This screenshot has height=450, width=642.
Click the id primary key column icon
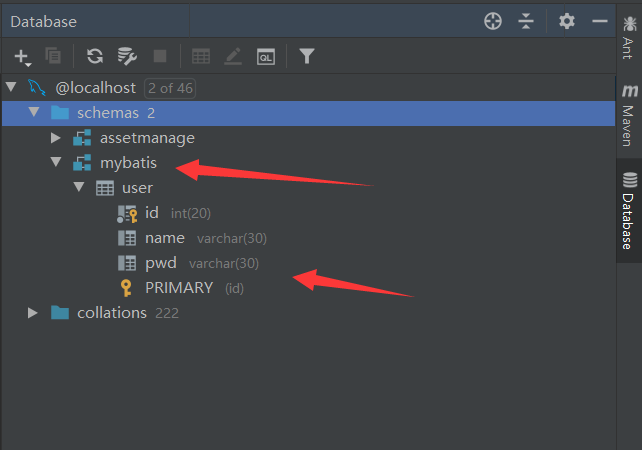127,214
